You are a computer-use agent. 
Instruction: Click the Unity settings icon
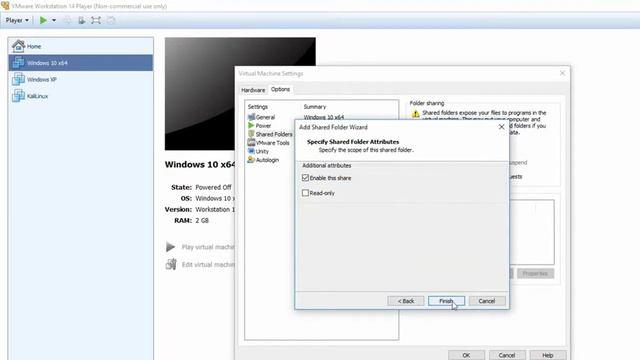[251, 151]
